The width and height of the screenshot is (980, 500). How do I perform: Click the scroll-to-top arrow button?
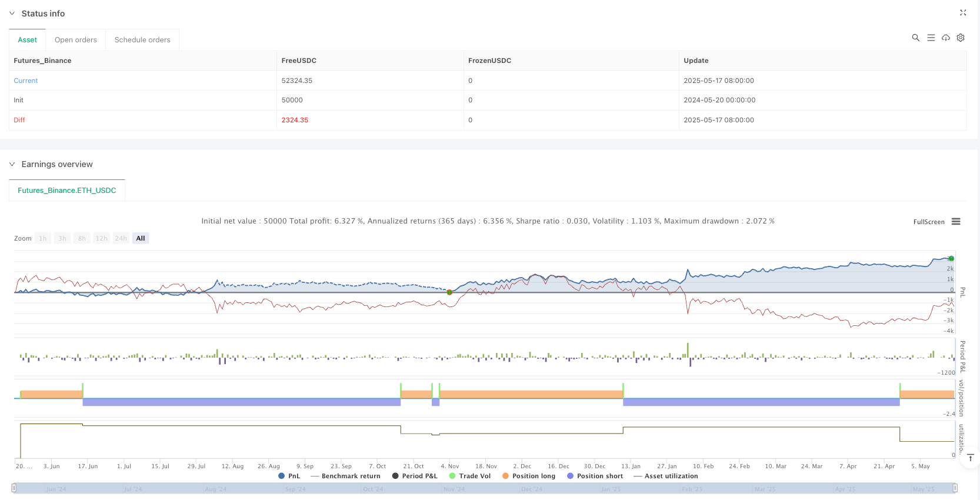(971, 458)
